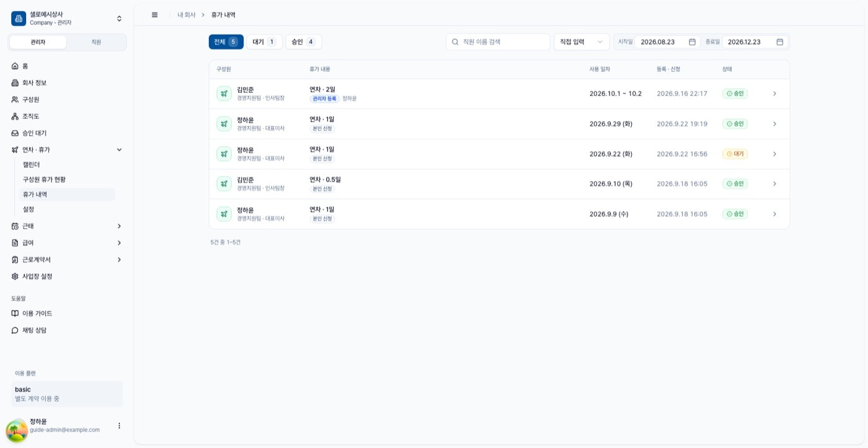This screenshot has height=448, width=868.
Task: Click the 조직도 org chart icon
Action: click(15, 116)
